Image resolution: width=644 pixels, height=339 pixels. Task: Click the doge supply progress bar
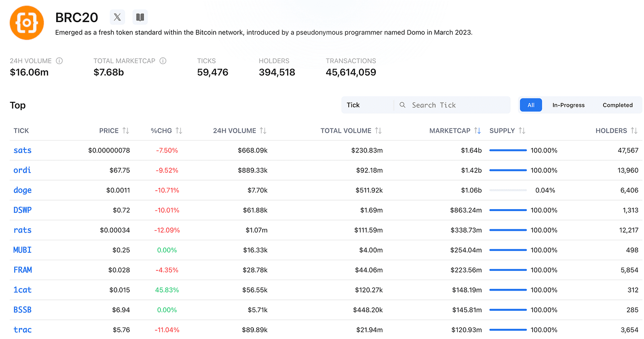pyautogui.click(x=508, y=190)
